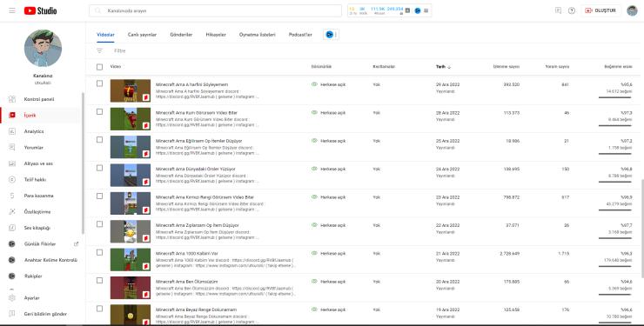Click the blue vidIQ icon in the stats bar
The height and width of the screenshot is (326, 644).
tap(417, 10)
